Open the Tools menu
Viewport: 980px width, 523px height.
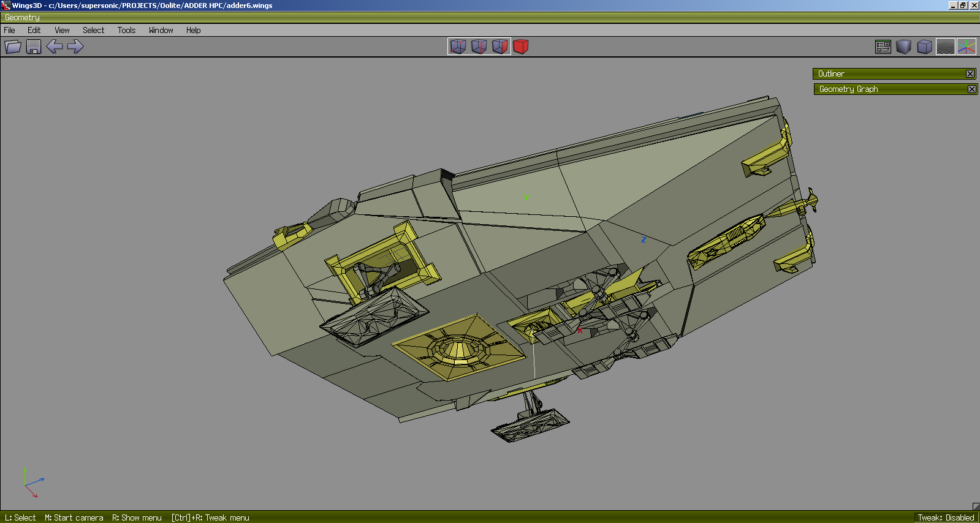click(126, 30)
